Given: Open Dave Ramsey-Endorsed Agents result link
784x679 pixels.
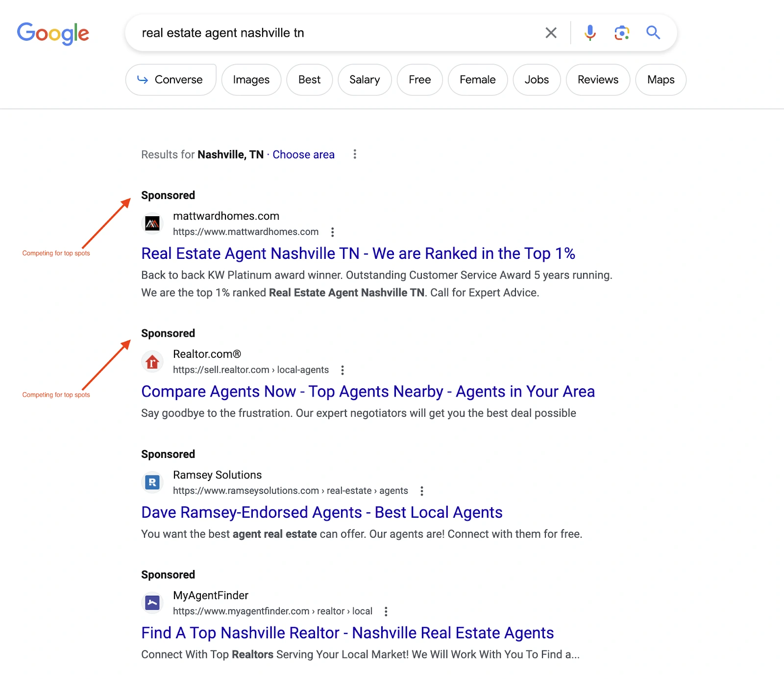Looking at the screenshot, I should tap(321, 512).
